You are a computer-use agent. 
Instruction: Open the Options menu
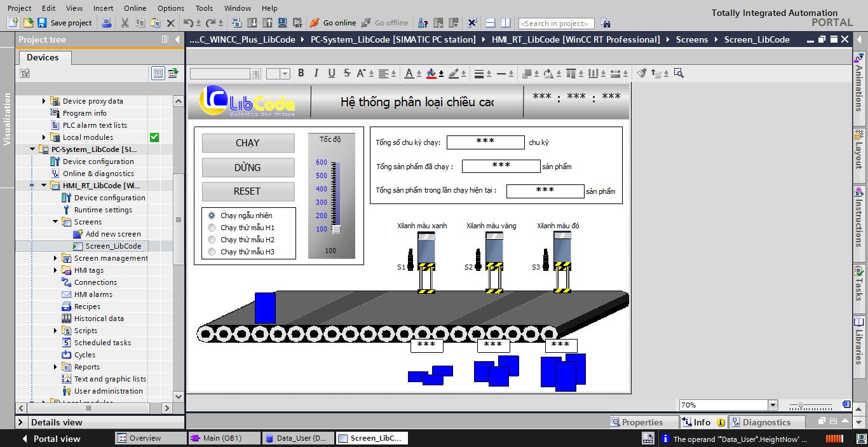coord(171,8)
